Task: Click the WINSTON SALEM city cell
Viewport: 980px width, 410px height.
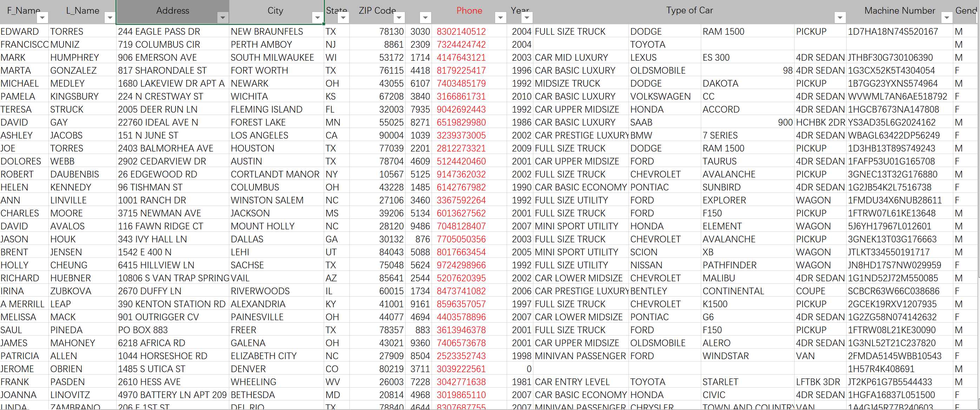Action: [x=277, y=200]
